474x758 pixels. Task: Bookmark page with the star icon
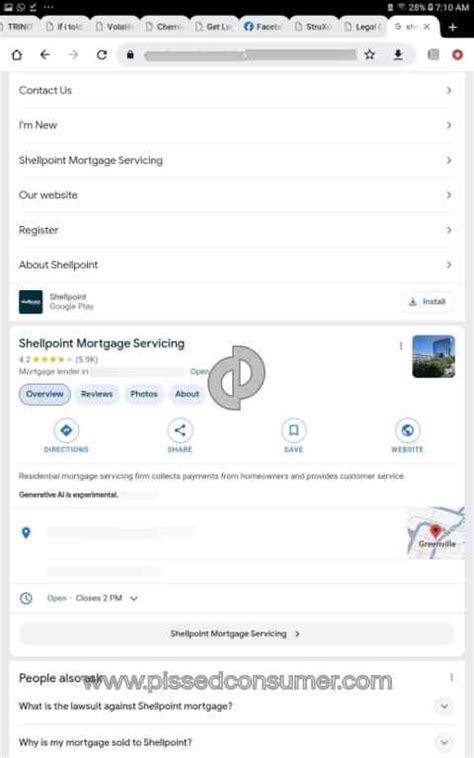coord(370,55)
